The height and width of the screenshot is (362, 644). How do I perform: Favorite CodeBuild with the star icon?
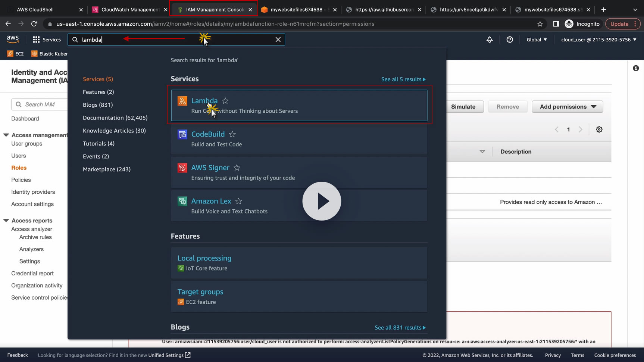[x=232, y=134]
